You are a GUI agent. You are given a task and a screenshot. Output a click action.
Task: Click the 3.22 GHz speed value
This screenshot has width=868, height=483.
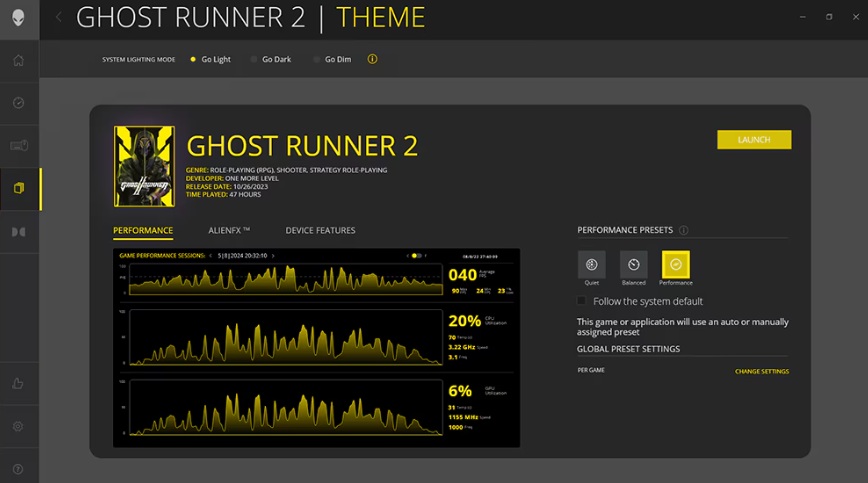462,347
